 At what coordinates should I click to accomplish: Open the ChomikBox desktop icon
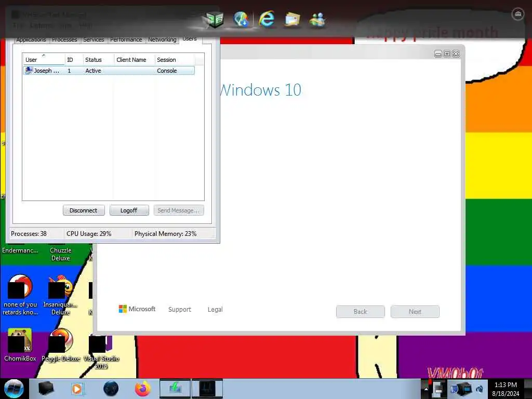tap(20, 345)
